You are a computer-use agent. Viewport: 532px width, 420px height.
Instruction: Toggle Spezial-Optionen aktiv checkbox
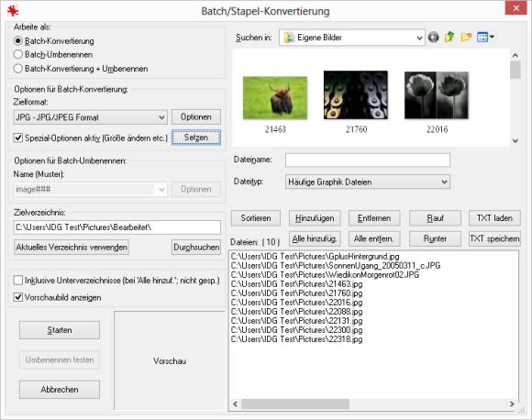pos(18,138)
